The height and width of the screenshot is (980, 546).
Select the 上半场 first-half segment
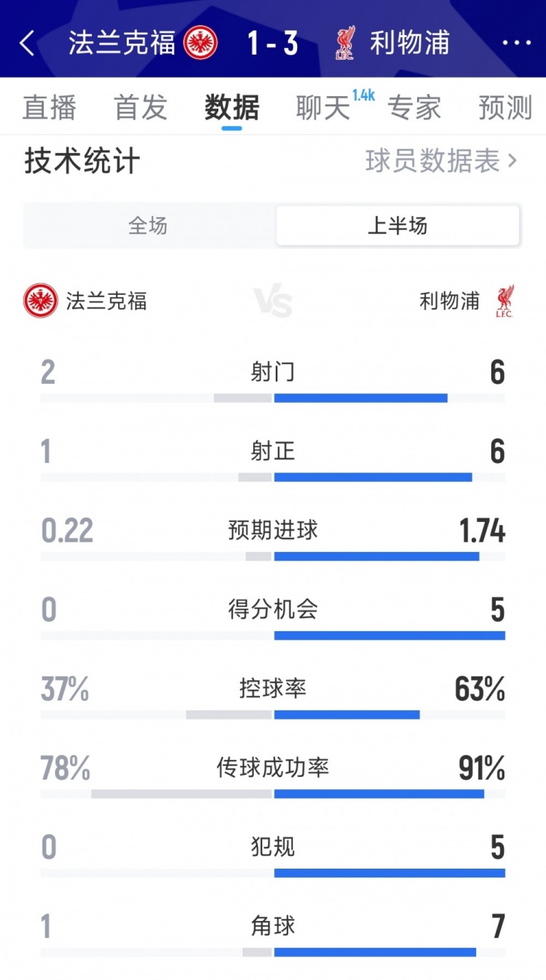point(397,226)
